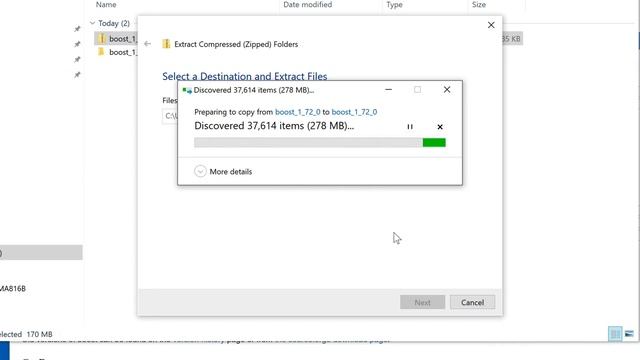Click the disabled Next button
640x360 pixels.
422,302
